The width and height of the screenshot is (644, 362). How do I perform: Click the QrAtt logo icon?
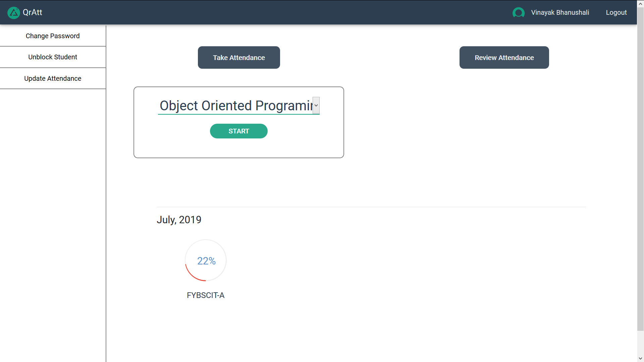[x=13, y=13]
